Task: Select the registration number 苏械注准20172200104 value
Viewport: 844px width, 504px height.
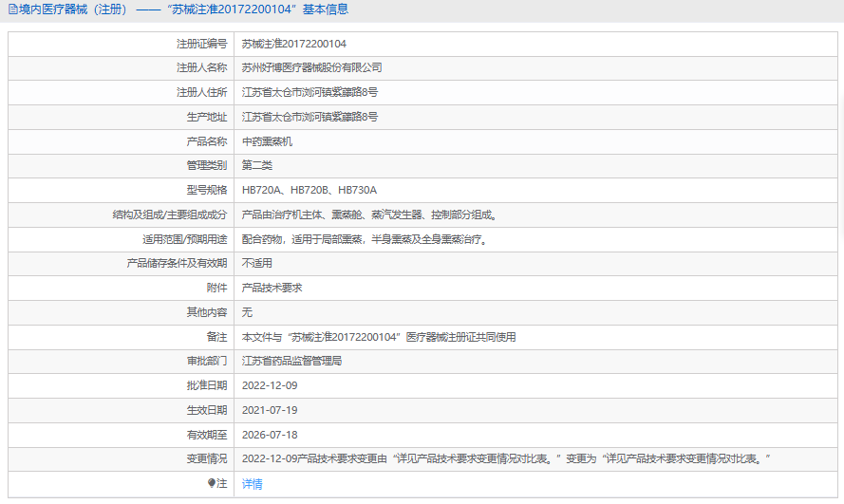Action: (x=294, y=44)
